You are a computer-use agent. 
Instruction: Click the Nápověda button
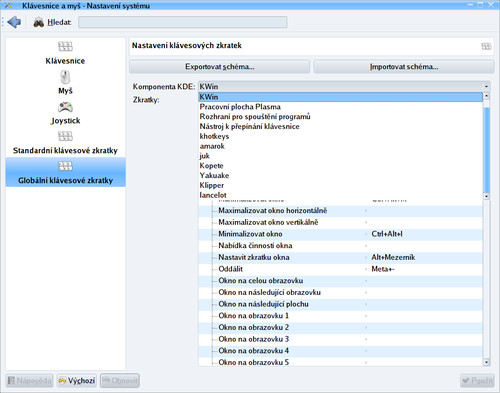[30, 380]
